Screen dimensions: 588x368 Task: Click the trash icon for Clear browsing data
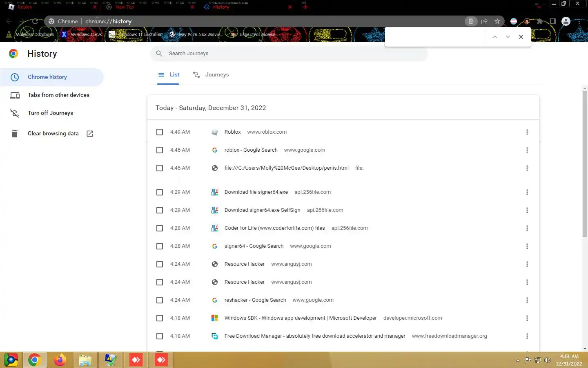(15, 134)
